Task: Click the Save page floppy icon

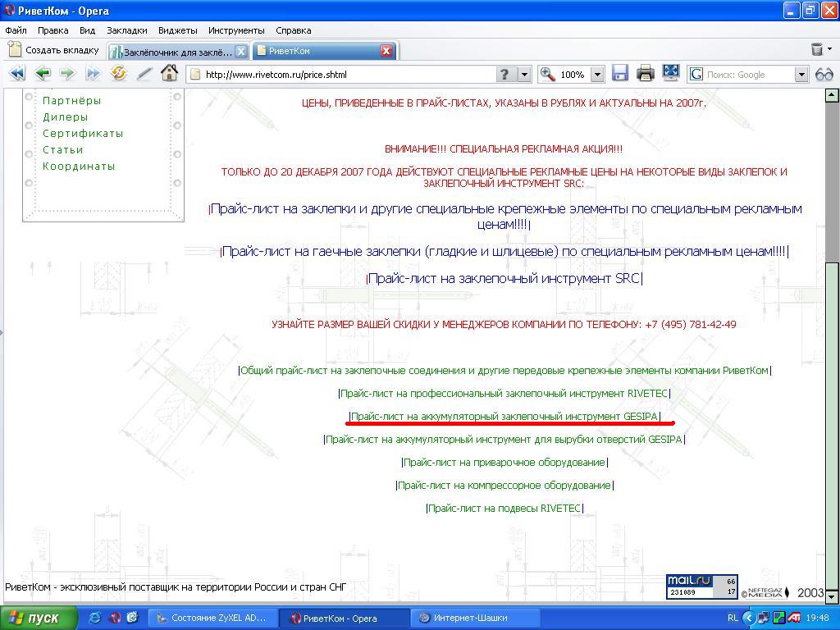Action: (620, 73)
